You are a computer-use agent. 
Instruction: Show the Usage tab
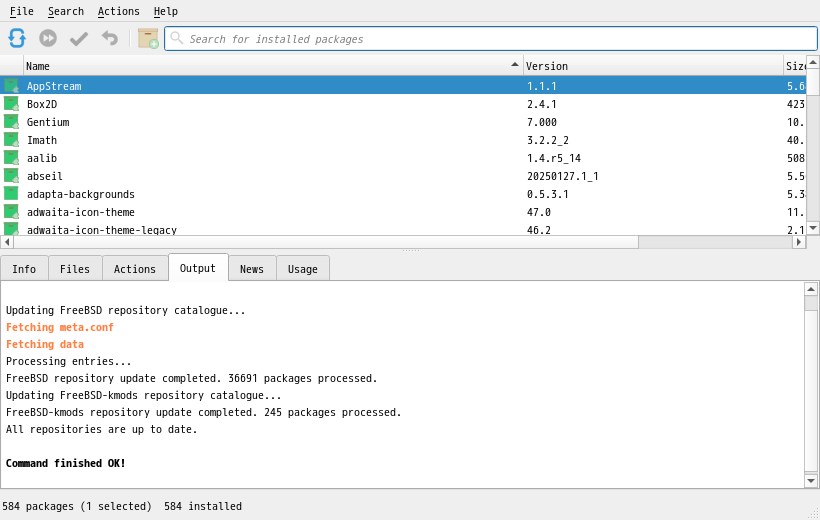click(303, 269)
